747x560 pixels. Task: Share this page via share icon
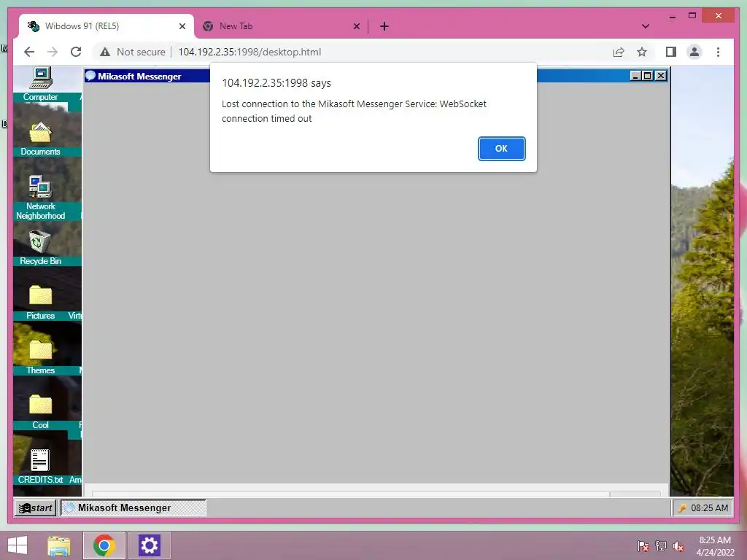619,52
